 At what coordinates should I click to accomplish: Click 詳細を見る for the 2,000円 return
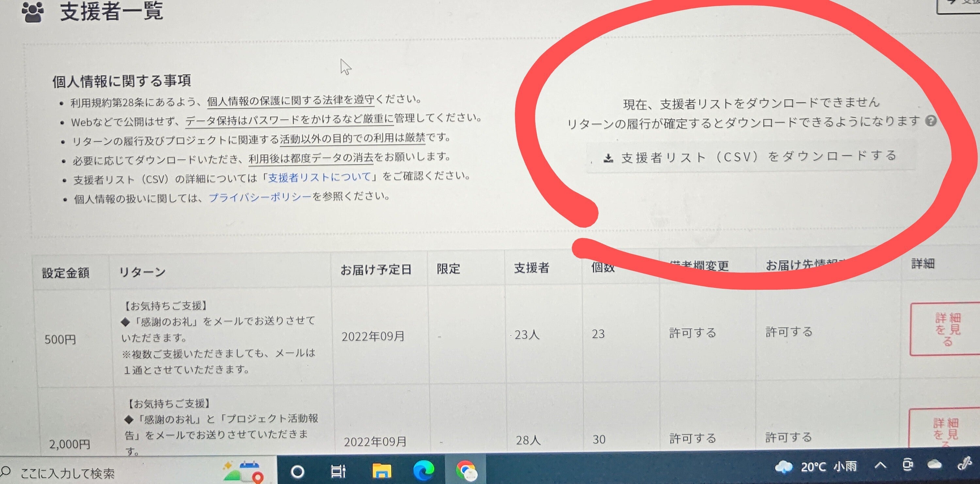[945, 430]
